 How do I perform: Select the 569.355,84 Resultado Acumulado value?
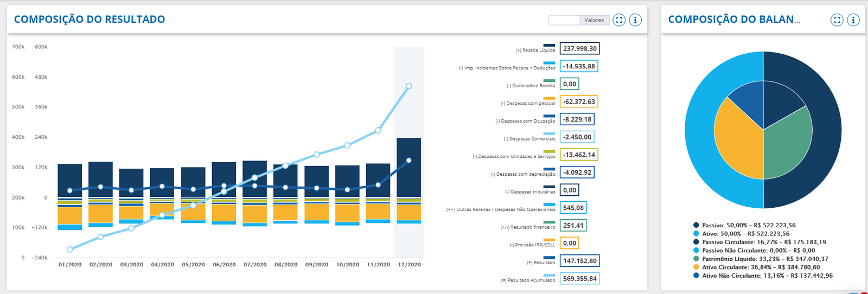[579, 279]
